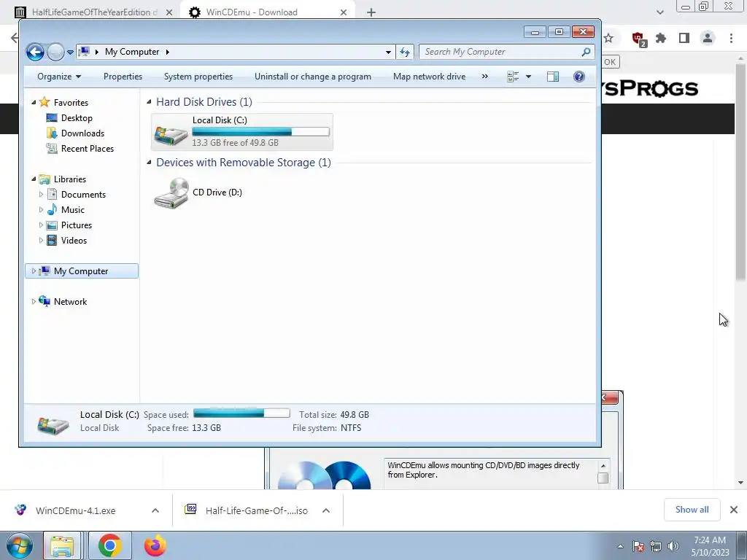
Task: Toggle the preview pane icon
Action: click(x=553, y=77)
